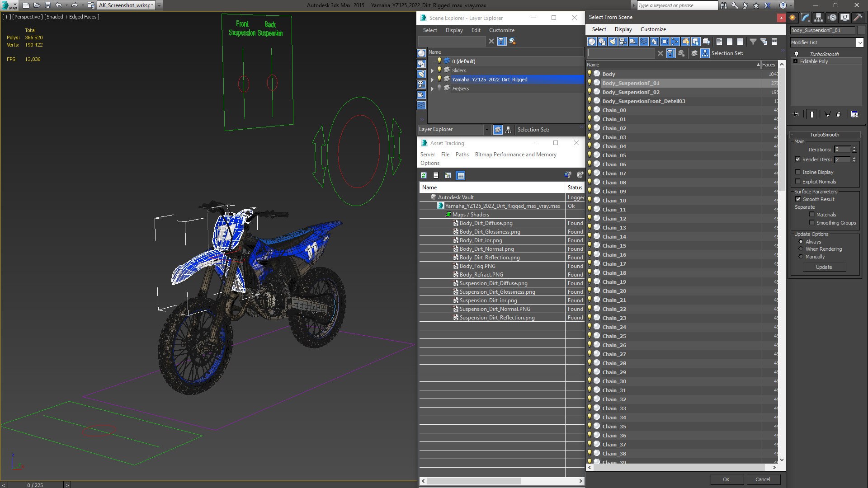Open the Hierarchy command panel tab
Screen dimensions: 868x488
tap(819, 18)
